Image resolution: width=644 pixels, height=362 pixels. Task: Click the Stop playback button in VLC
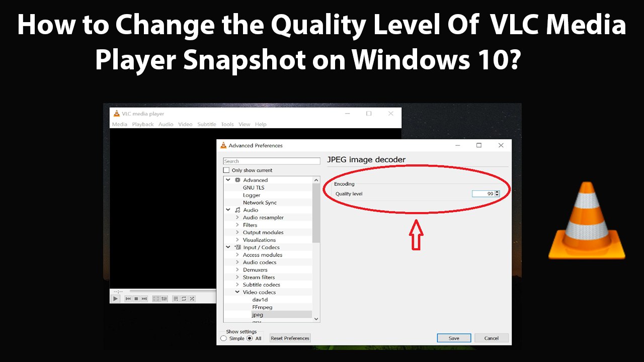(x=136, y=299)
